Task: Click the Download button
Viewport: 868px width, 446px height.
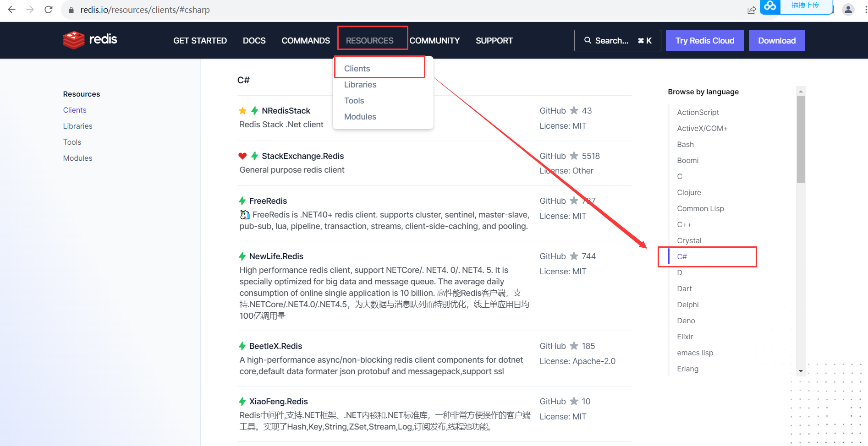Action: (x=777, y=41)
